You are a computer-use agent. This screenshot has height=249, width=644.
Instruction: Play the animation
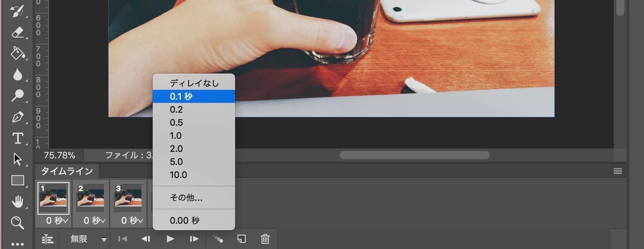coord(170,239)
